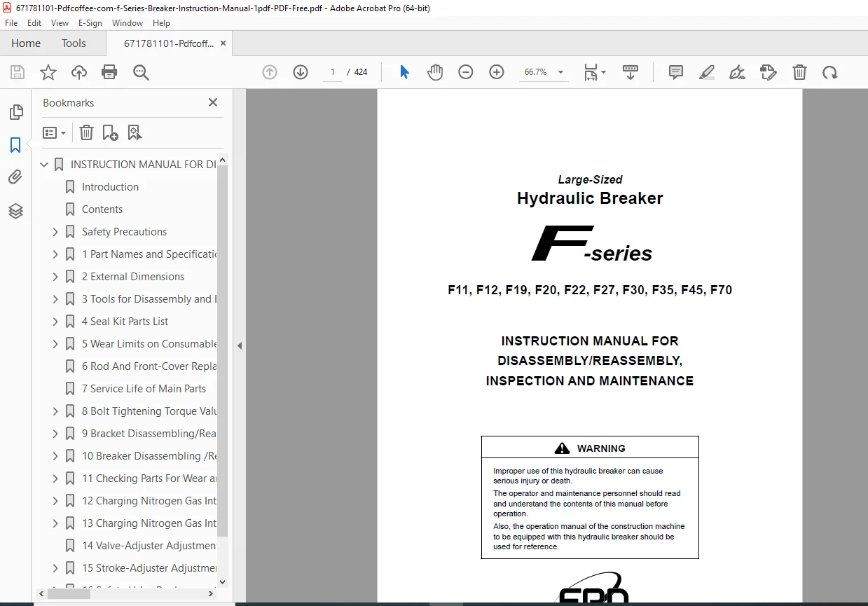Open the View menu
This screenshot has width=868, height=606.
click(x=60, y=23)
